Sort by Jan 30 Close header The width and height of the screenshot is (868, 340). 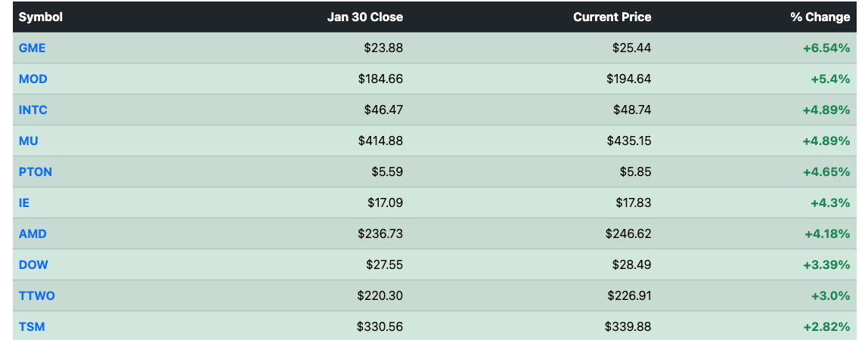point(364,17)
